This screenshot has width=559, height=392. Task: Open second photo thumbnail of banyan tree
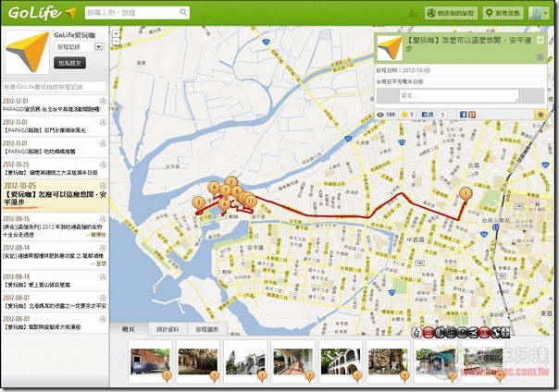(x=198, y=361)
